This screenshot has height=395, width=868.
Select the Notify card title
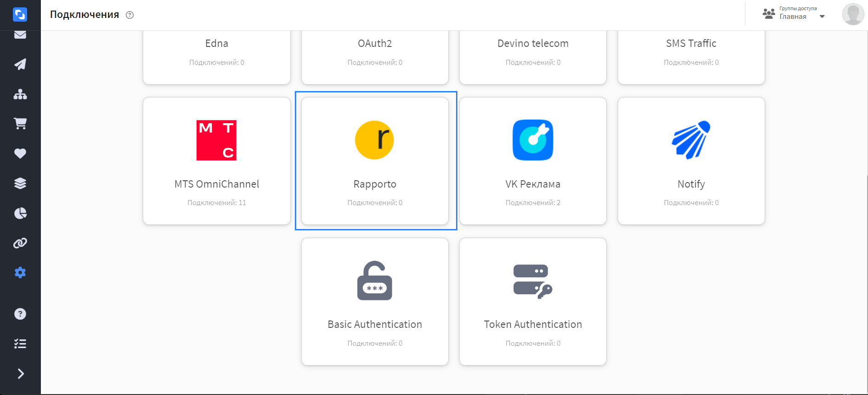691,184
